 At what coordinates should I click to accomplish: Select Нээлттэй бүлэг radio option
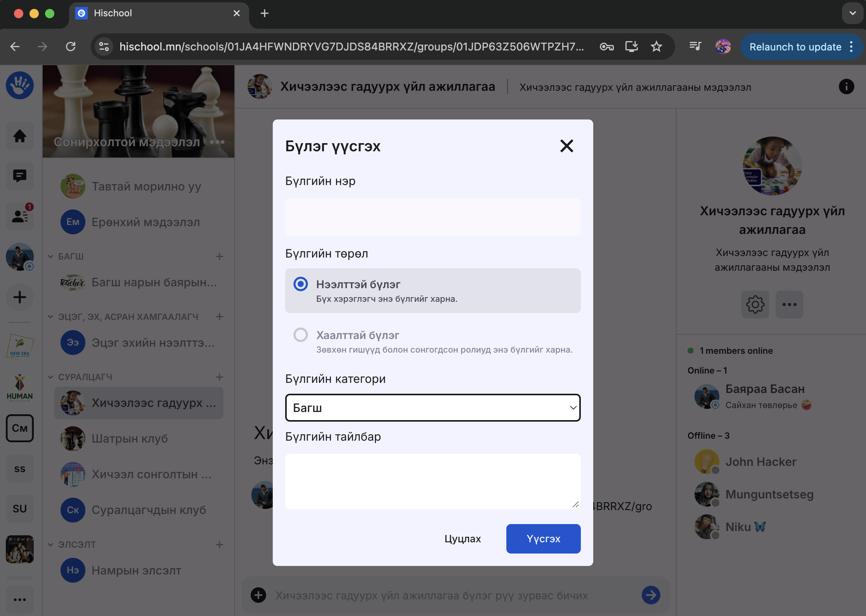coord(301,284)
